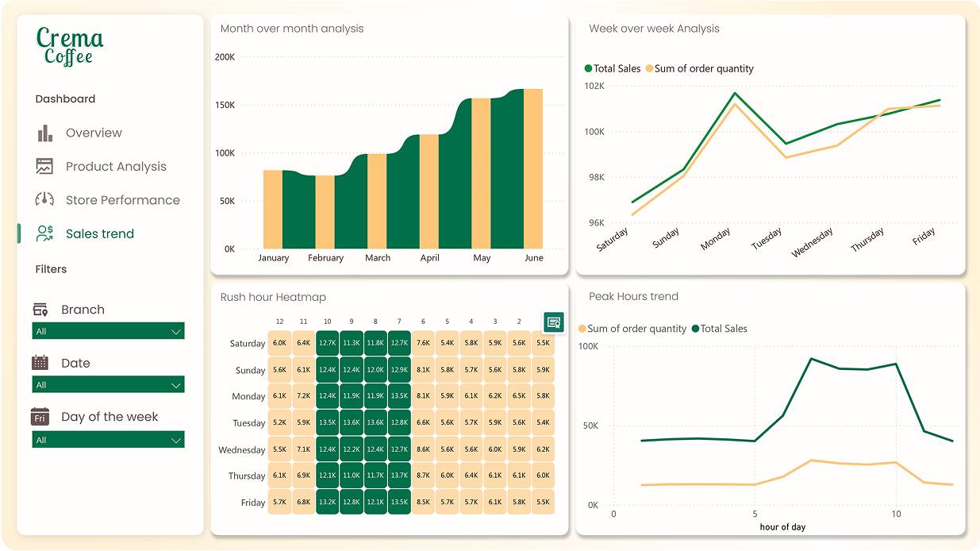980x551 pixels.
Task: Click the Branch store icon
Action: [x=40, y=310]
